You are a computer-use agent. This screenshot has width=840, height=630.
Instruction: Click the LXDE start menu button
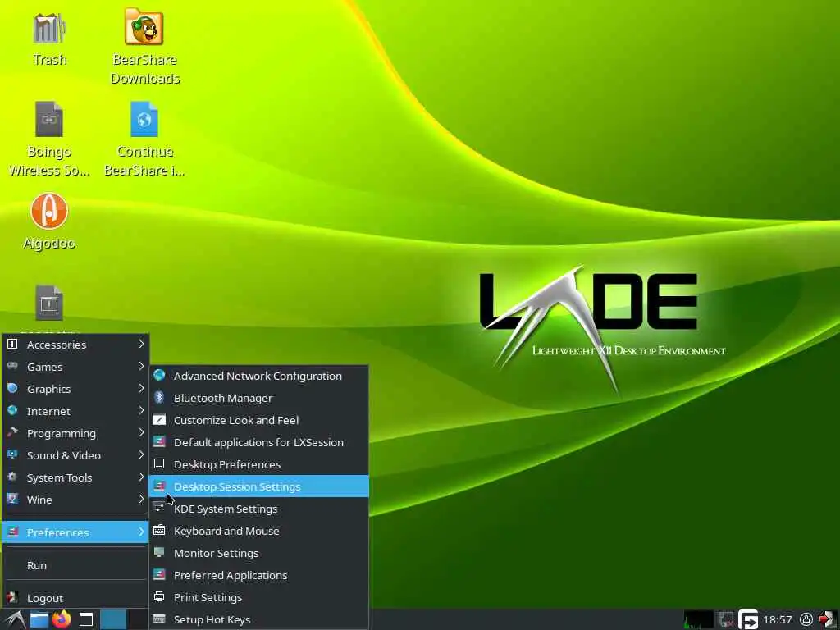click(15, 620)
